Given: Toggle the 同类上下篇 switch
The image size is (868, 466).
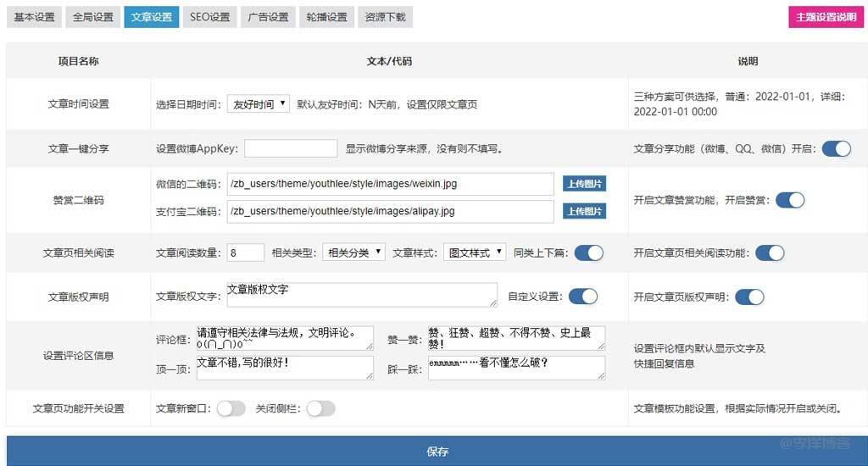Looking at the screenshot, I should 588,252.
